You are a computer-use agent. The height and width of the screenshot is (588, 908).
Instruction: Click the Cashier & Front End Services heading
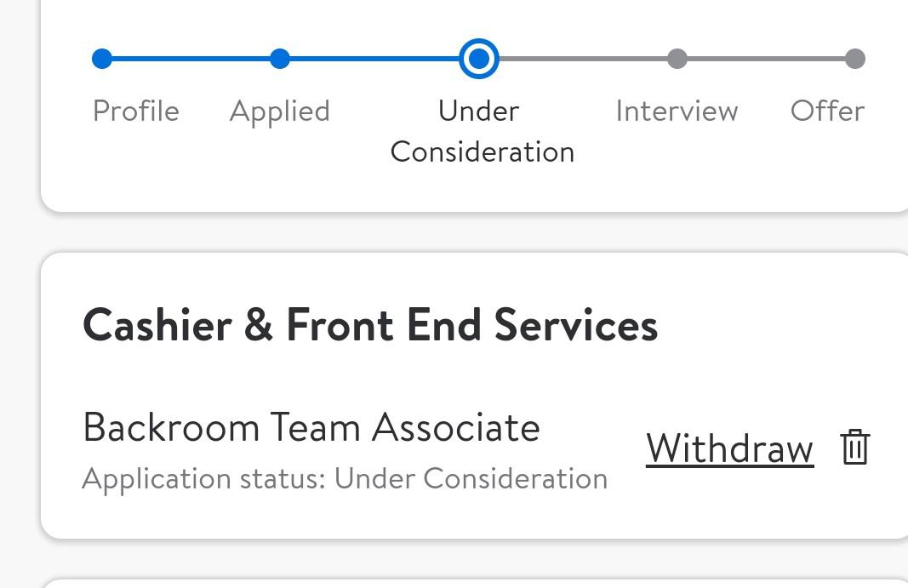[370, 324]
